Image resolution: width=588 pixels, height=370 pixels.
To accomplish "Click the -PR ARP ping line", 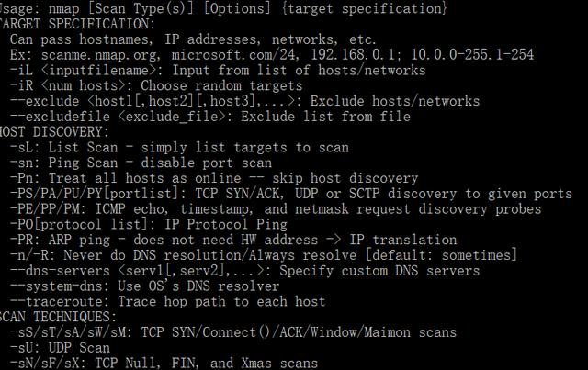I will coord(233,240).
